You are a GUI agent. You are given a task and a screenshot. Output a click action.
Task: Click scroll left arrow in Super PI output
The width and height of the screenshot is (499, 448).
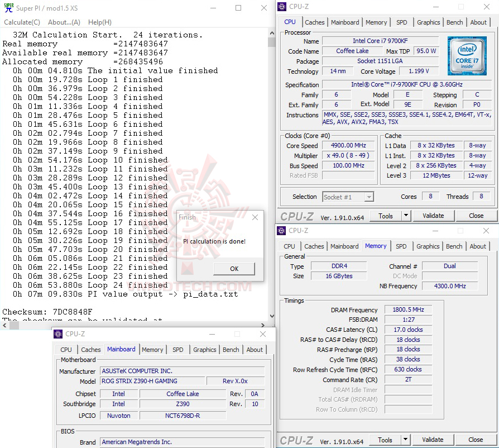pos(4,326)
